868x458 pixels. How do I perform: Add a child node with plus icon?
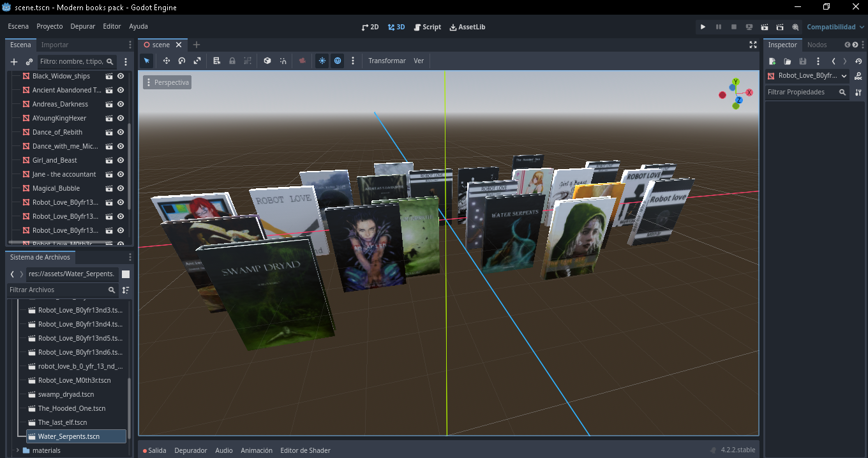point(14,62)
